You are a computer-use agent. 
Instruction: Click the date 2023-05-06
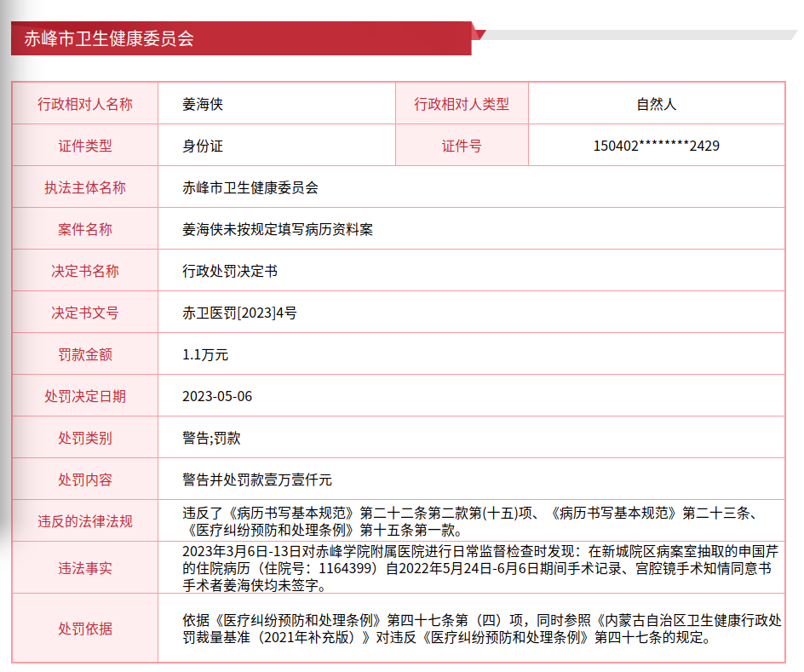[217, 396]
